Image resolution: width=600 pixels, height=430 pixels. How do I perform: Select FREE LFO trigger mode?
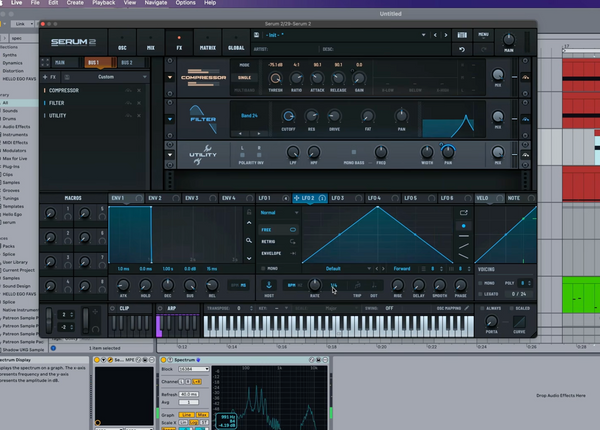click(278, 230)
